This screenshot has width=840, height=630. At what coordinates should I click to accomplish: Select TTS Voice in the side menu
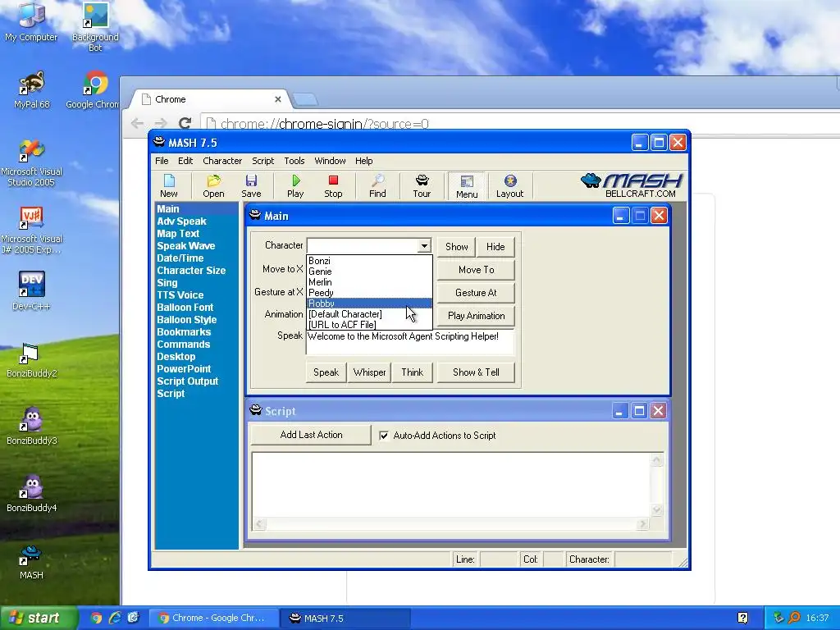pyautogui.click(x=180, y=295)
